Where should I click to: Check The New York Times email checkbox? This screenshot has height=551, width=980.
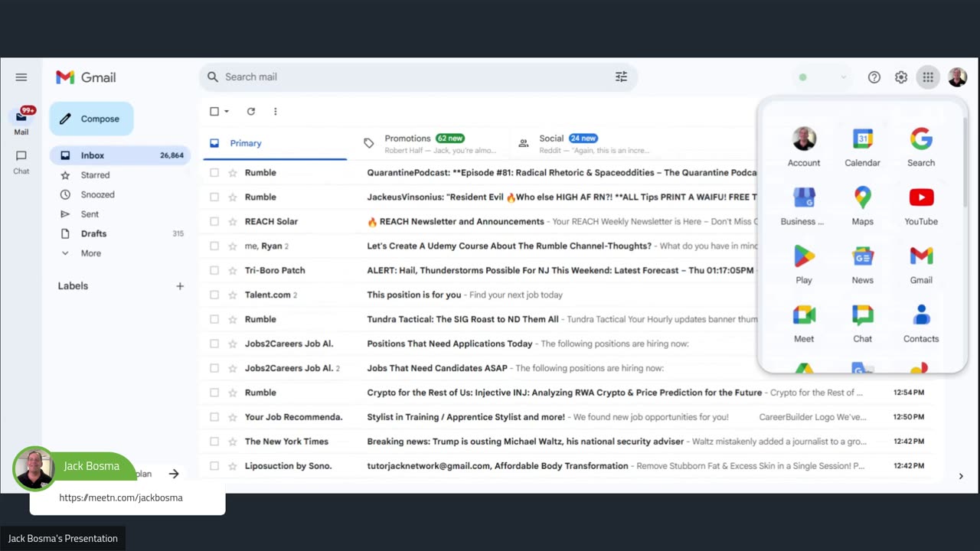coord(214,442)
